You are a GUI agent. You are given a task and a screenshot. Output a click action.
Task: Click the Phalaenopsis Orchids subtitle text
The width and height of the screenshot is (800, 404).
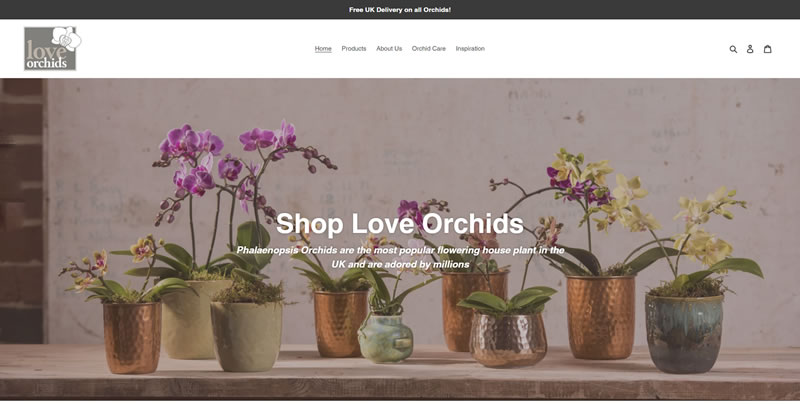tap(400, 257)
